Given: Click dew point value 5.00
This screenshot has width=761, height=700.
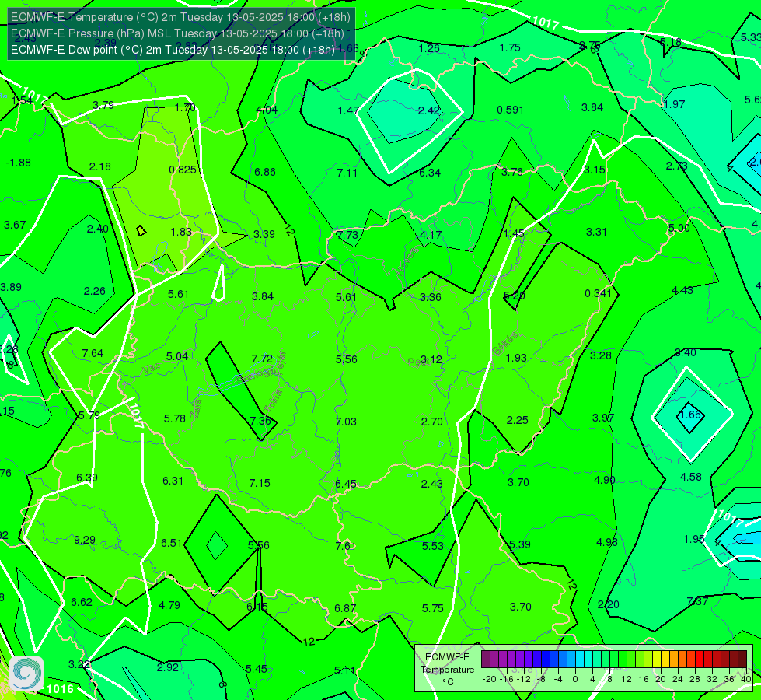Looking at the screenshot, I should click(679, 229).
